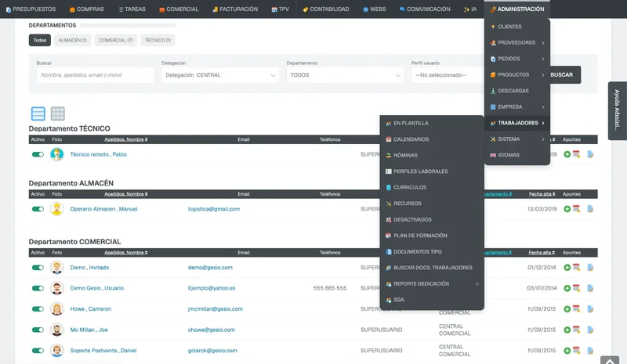
Task: Expand the Reporte Dedicación submenu
Action: 432,283
